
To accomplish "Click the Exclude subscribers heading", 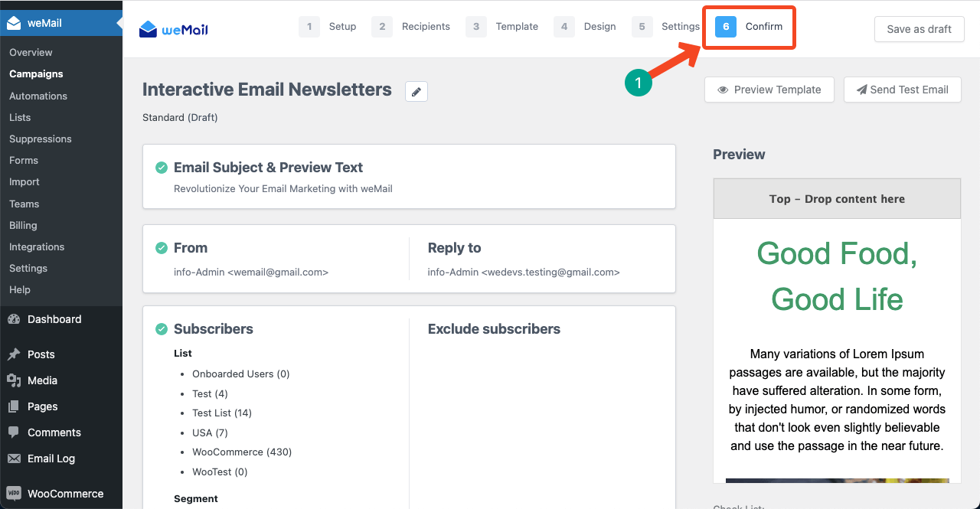I will click(x=494, y=329).
